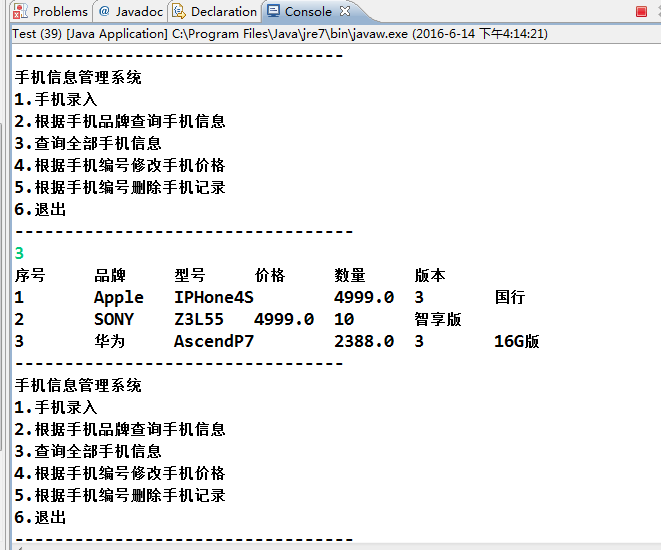Click the '华为' brand entry
Viewport: 661px width, 550px height.
110,341
